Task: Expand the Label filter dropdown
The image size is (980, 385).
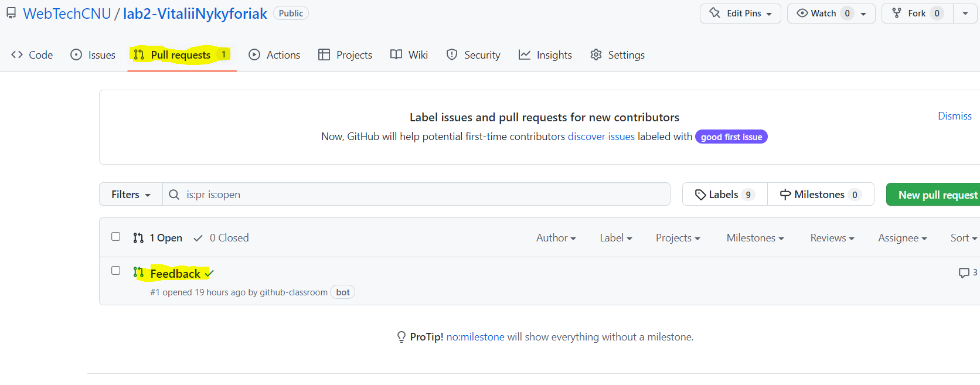Action: point(616,238)
